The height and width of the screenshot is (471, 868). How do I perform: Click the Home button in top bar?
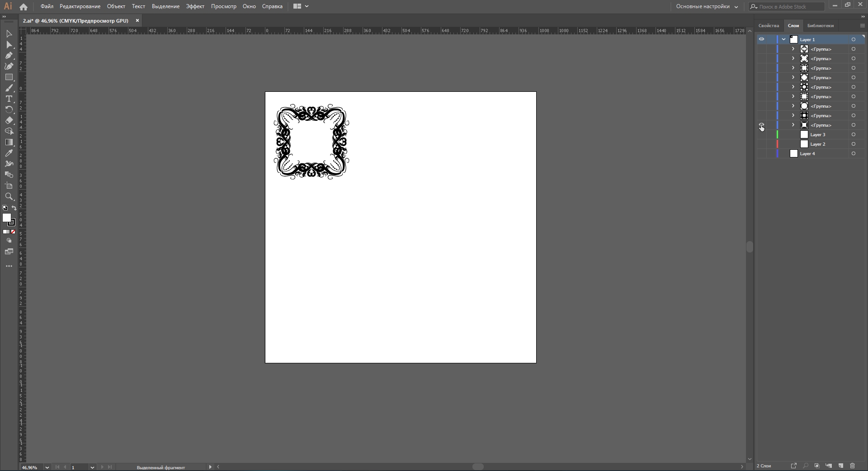[24, 7]
